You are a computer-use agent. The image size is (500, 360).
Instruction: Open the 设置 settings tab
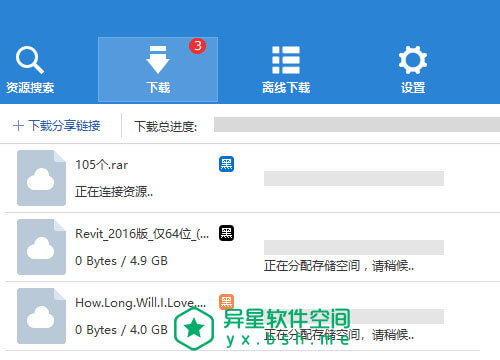click(413, 70)
